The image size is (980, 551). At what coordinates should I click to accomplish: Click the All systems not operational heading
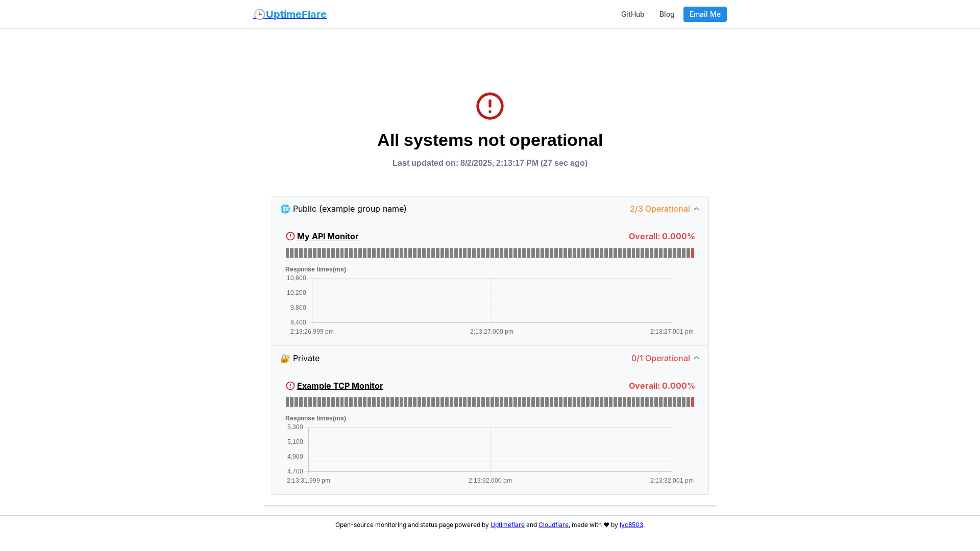pyautogui.click(x=490, y=140)
